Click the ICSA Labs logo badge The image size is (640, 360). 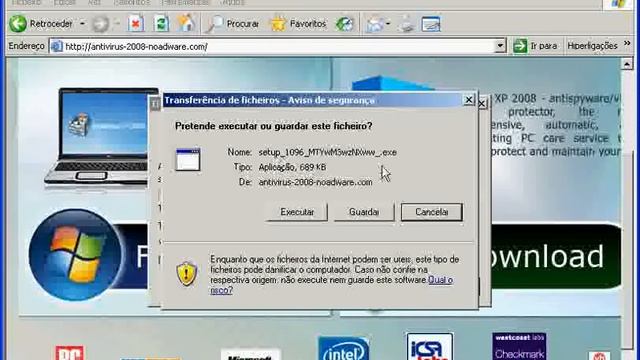click(430, 347)
